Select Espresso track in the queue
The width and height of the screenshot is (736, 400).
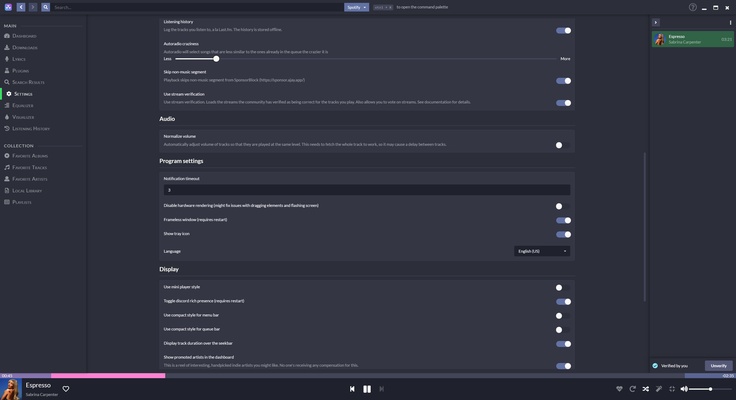[692, 39]
